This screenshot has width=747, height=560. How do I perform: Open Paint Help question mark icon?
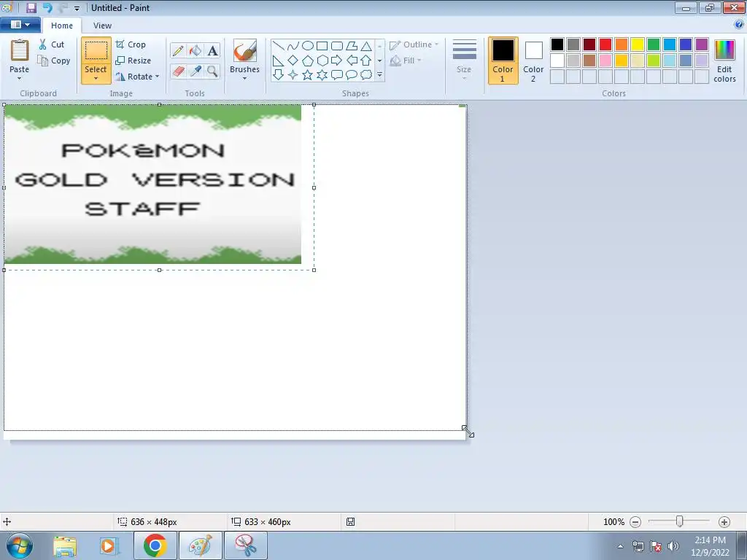click(x=739, y=24)
